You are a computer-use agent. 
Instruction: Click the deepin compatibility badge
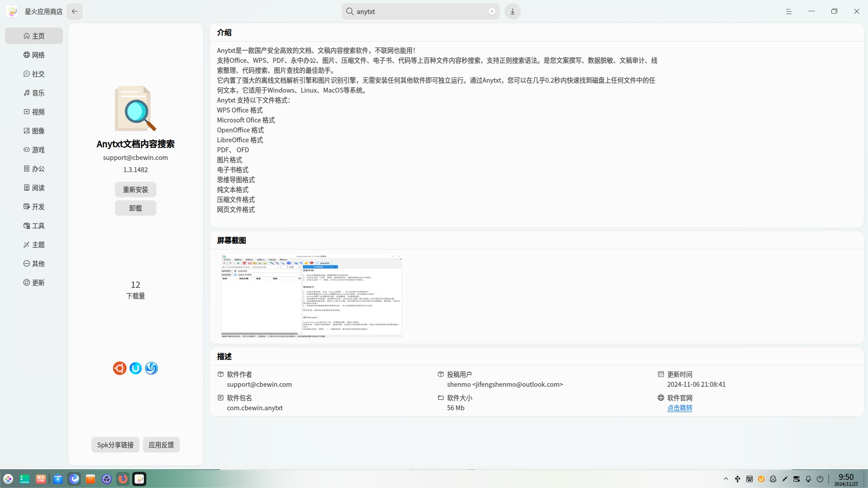(x=151, y=368)
